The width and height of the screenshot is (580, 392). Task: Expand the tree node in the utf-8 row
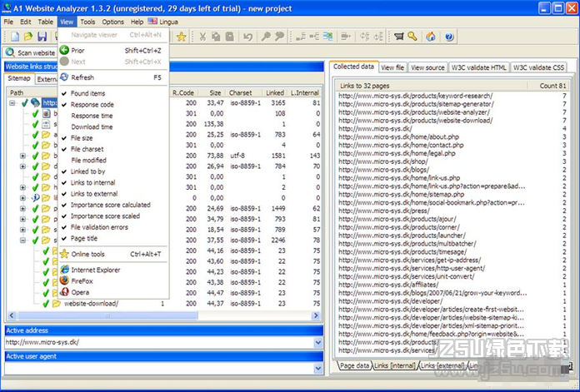point(23,156)
